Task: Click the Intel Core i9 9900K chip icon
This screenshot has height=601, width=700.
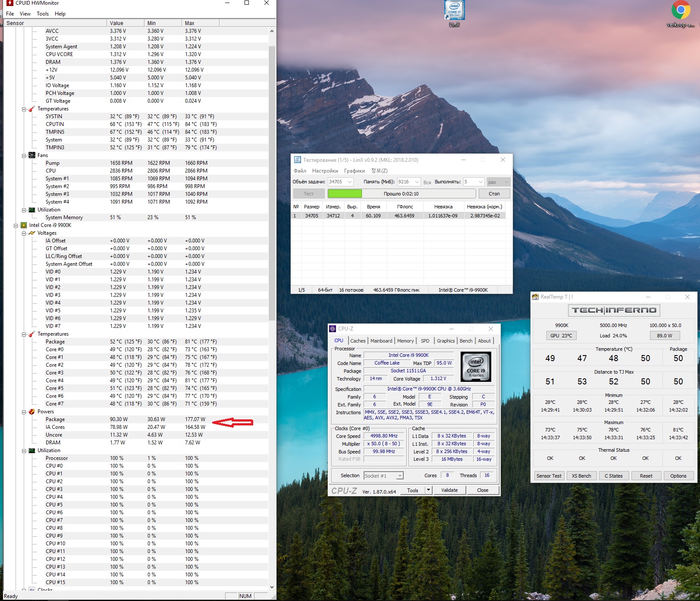Action: (24, 225)
